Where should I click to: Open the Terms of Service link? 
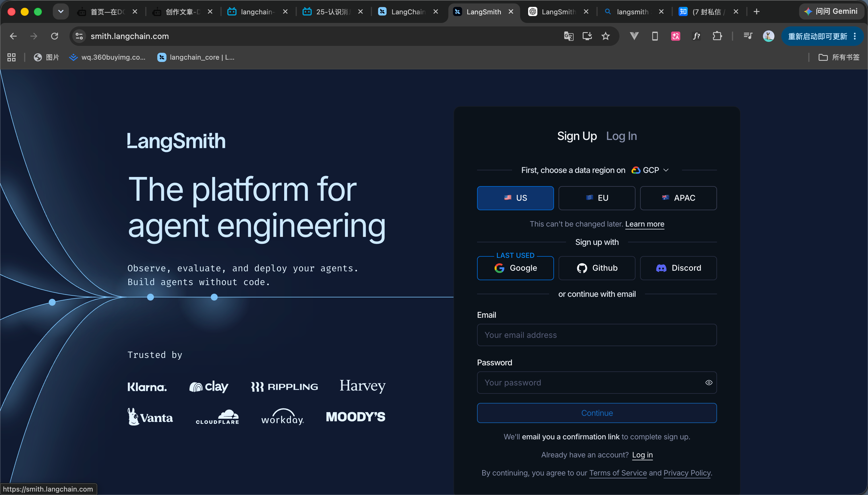coord(618,473)
